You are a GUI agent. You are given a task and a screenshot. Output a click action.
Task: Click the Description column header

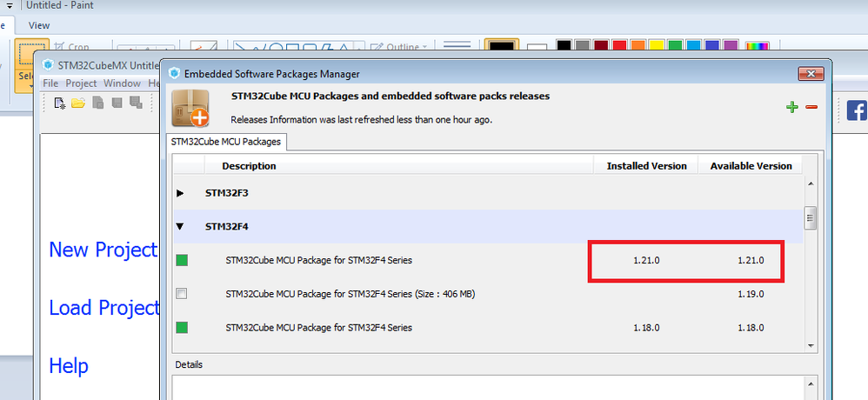[399, 165]
